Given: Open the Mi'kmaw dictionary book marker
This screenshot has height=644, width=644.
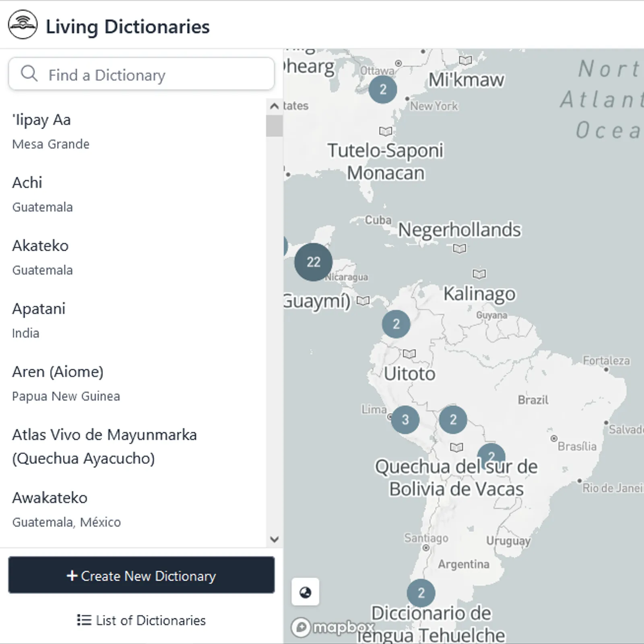Looking at the screenshot, I should coord(465,60).
